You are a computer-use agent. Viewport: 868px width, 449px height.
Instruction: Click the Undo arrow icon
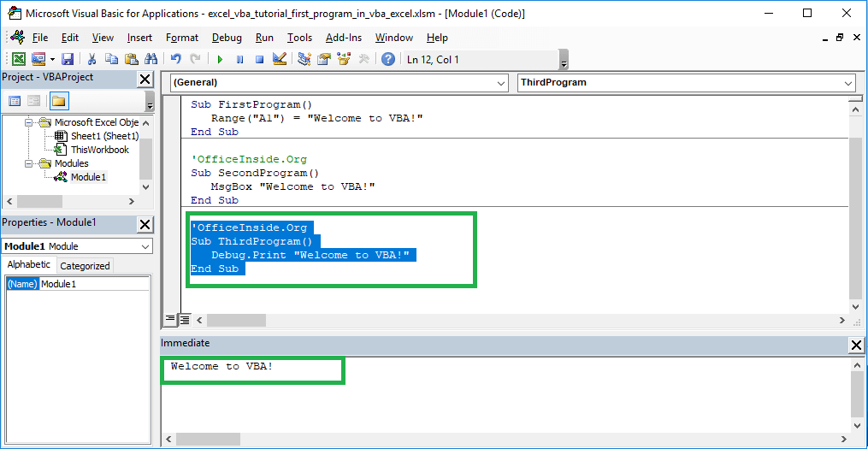pos(176,59)
